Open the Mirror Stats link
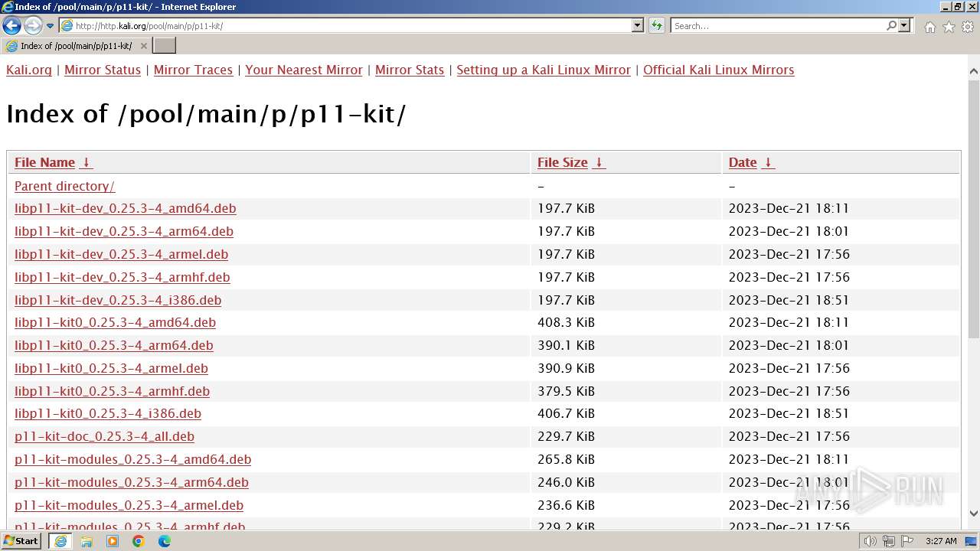The height and width of the screenshot is (551, 980). pos(410,70)
